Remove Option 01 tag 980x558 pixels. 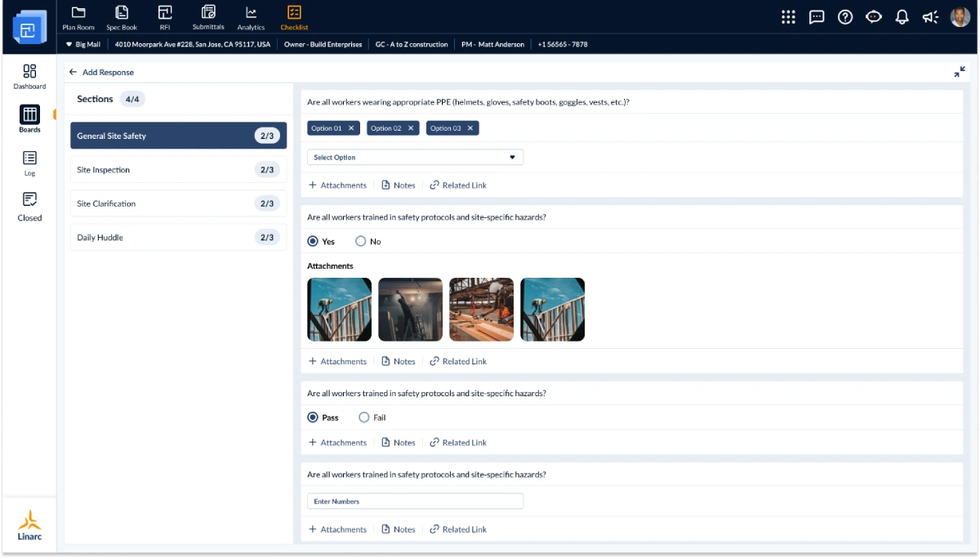[351, 128]
